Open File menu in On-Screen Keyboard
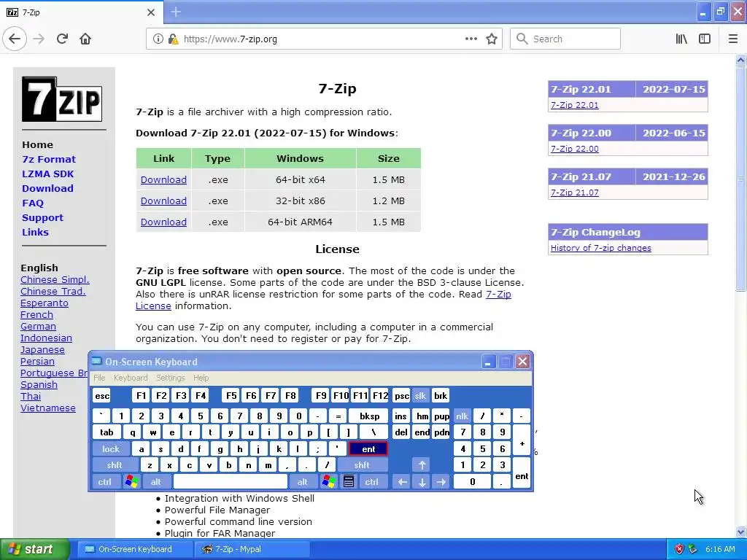Viewport: 747px width, 560px height. click(x=99, y=378)
